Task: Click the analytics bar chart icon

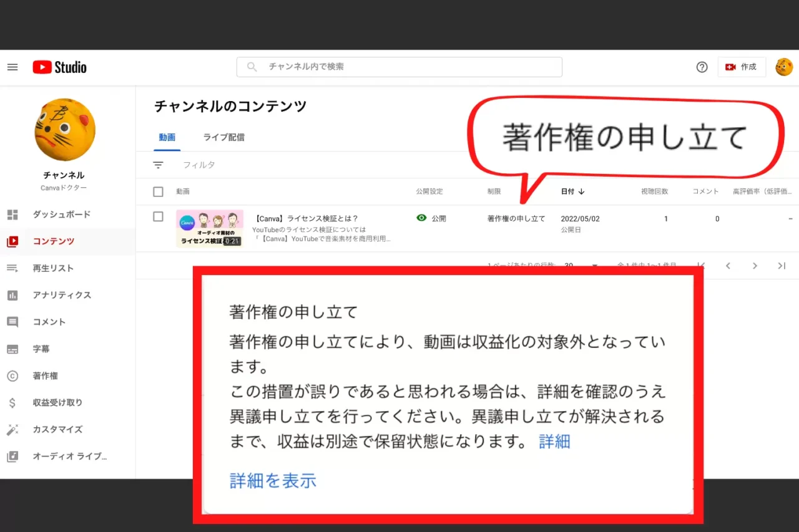Action: 12,295
